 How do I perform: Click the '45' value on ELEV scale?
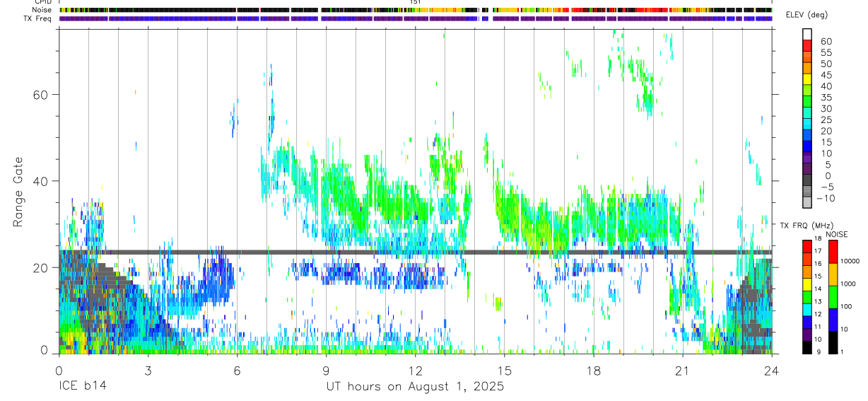tap(826, 75)
